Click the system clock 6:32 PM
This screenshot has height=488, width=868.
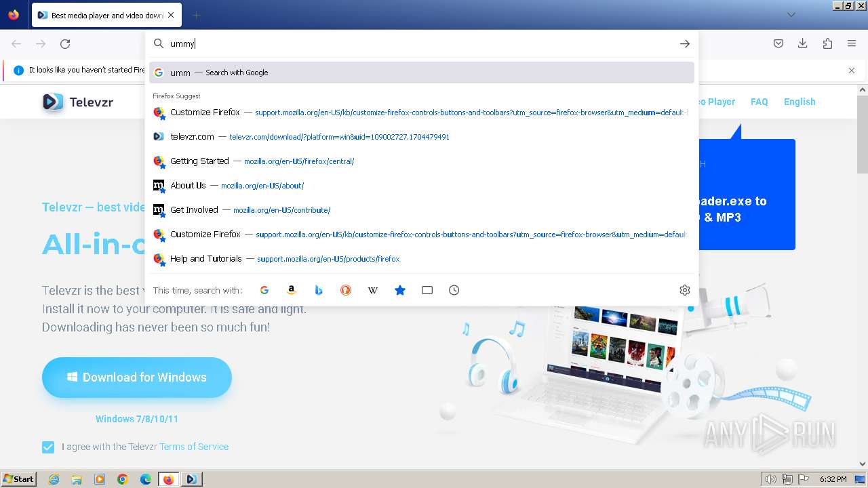tap(833, 479)
